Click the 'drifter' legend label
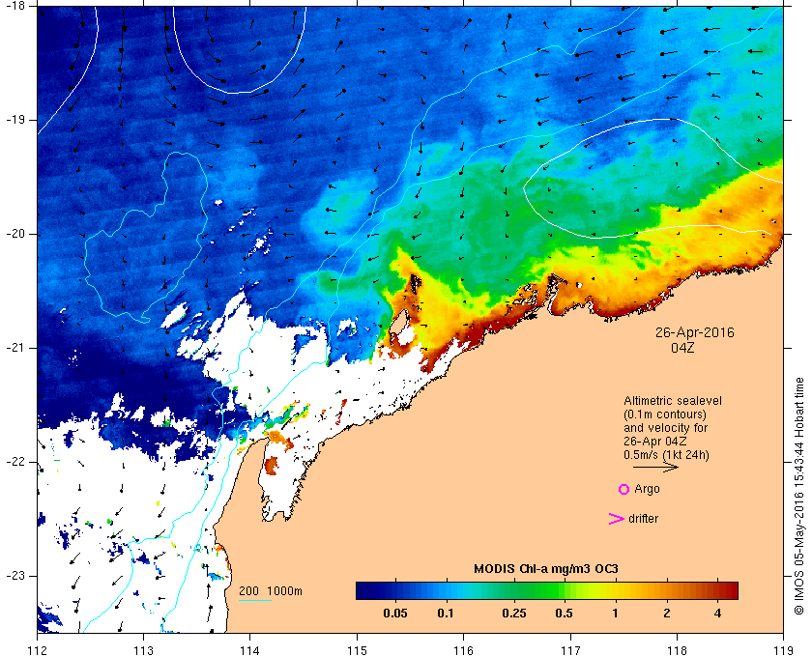Screen dimensions: 812x657 pyautogui.click(x=643, y=519)
